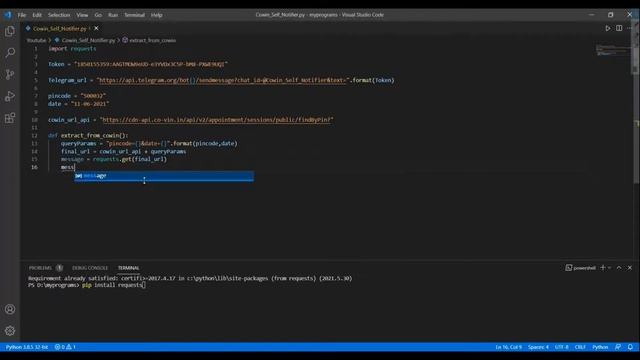Change language mode Python in status bar
Image resolution: width=640 pixels, height=360 pixels.
coord(600,347)
